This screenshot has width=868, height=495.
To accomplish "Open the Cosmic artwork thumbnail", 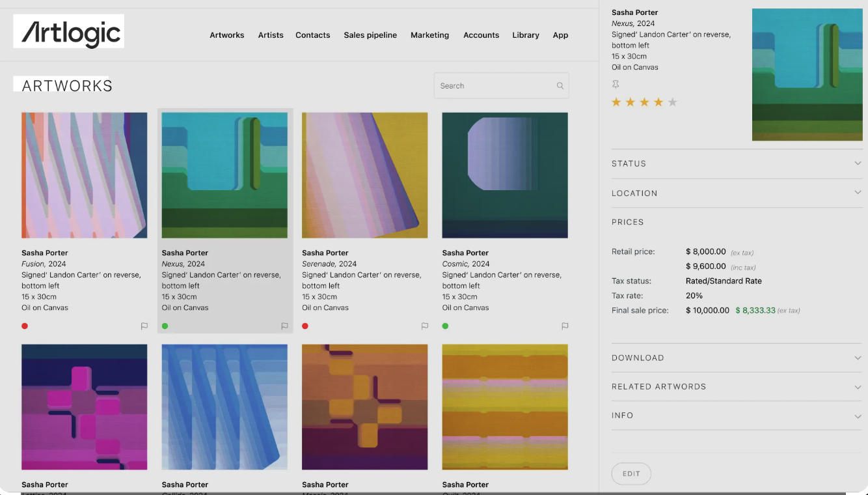I will click(x=505, y=175).
